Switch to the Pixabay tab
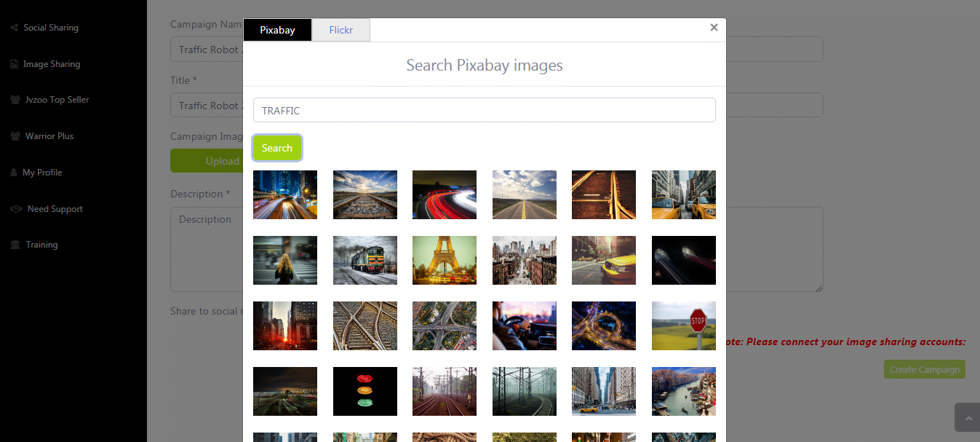980x442 pixels. coord(277,30)
